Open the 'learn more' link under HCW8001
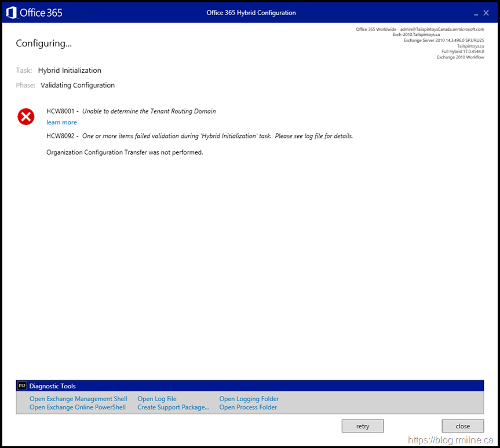 point(61,123)
